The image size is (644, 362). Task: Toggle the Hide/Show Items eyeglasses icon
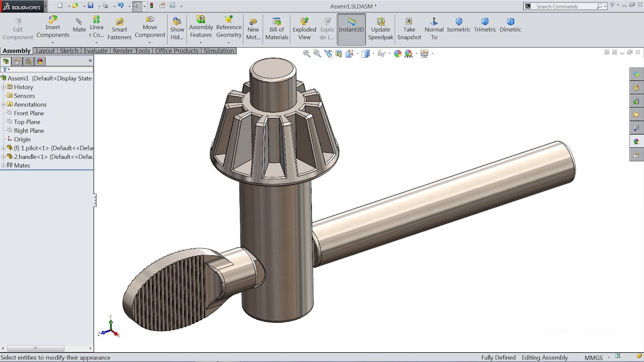pyautogui.click(x=381, y=53)
